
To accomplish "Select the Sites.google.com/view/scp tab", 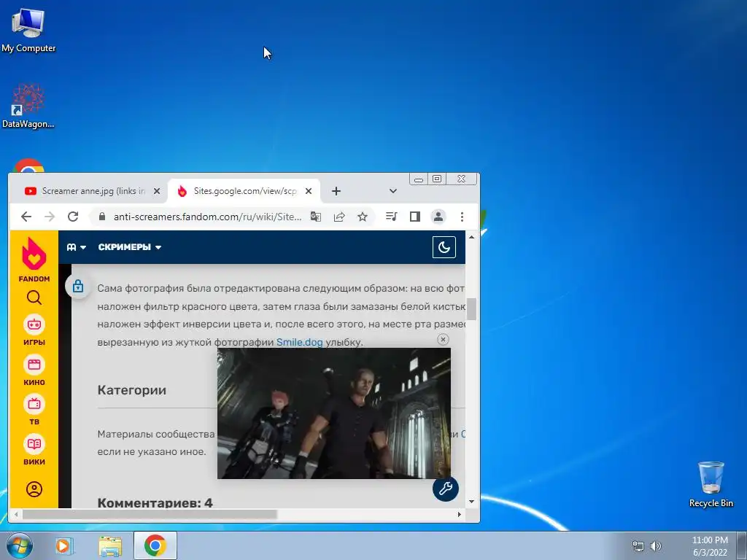I will coord(245,191).
